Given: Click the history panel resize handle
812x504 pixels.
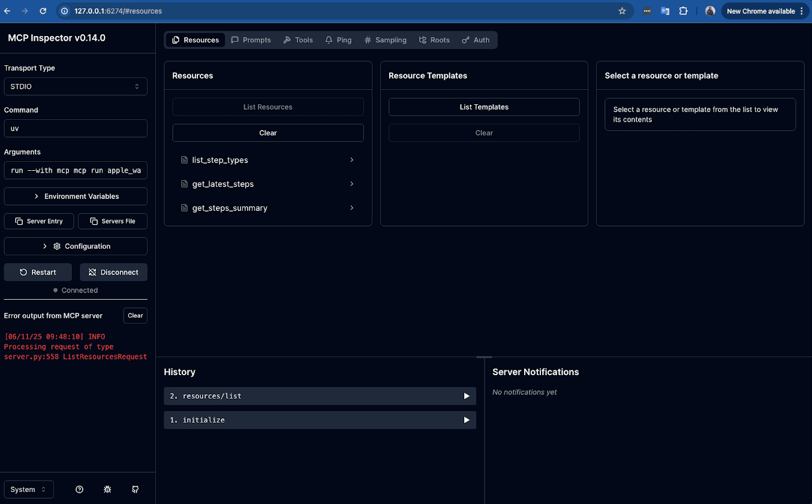Looking at the screenshot, I should (483, 357).
